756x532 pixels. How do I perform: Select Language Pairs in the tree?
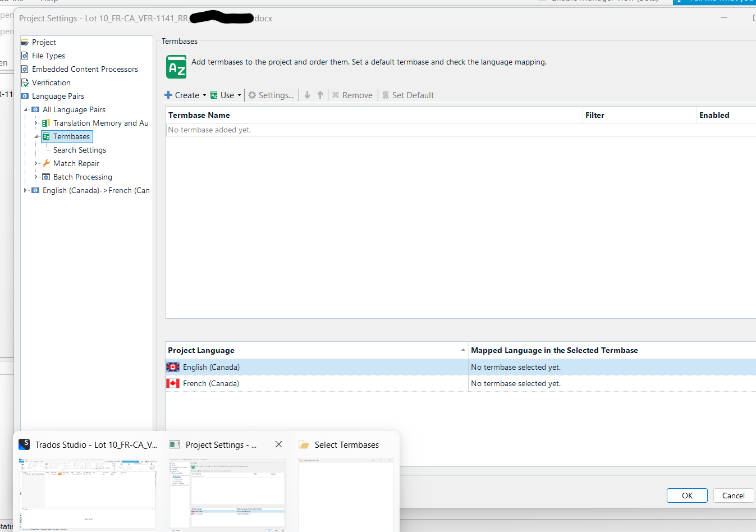(58, 96)
